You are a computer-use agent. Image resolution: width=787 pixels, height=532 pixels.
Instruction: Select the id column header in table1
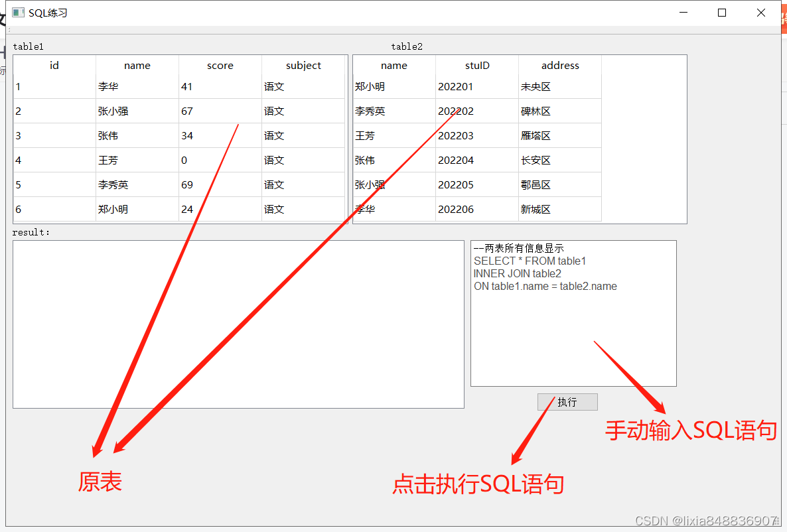[x=54, y=65]
